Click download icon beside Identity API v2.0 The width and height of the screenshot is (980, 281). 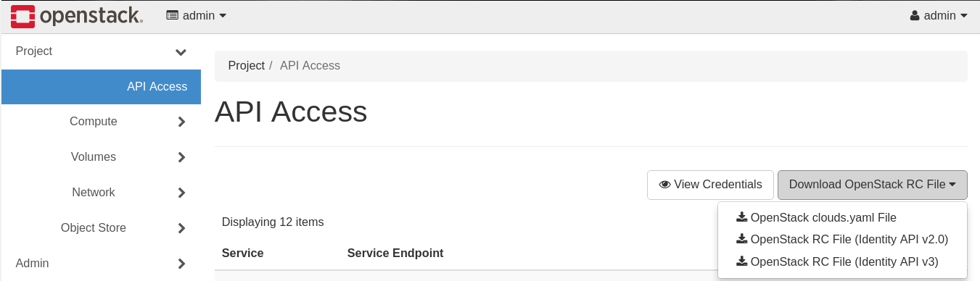pyautogui.click(x=741, y=239)
